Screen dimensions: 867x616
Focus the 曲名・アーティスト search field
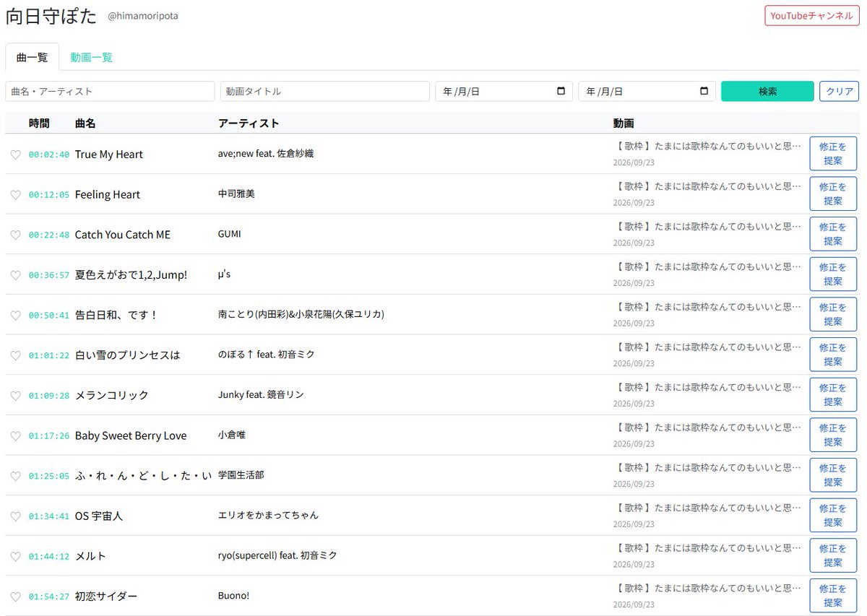tap(110, 91)
